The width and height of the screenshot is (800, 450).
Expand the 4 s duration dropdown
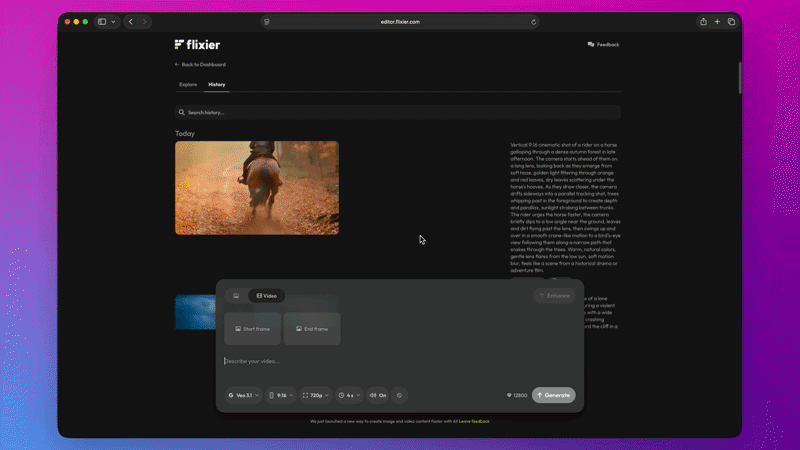pos(349,395)
